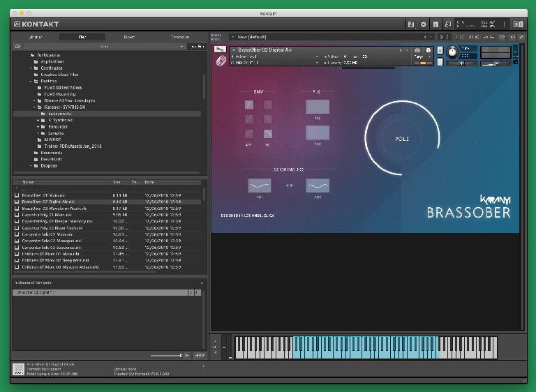Open the instrument Output dropdown
Image resolution: width=536 pixels, height=392 pixels.
tap(276, 56)
